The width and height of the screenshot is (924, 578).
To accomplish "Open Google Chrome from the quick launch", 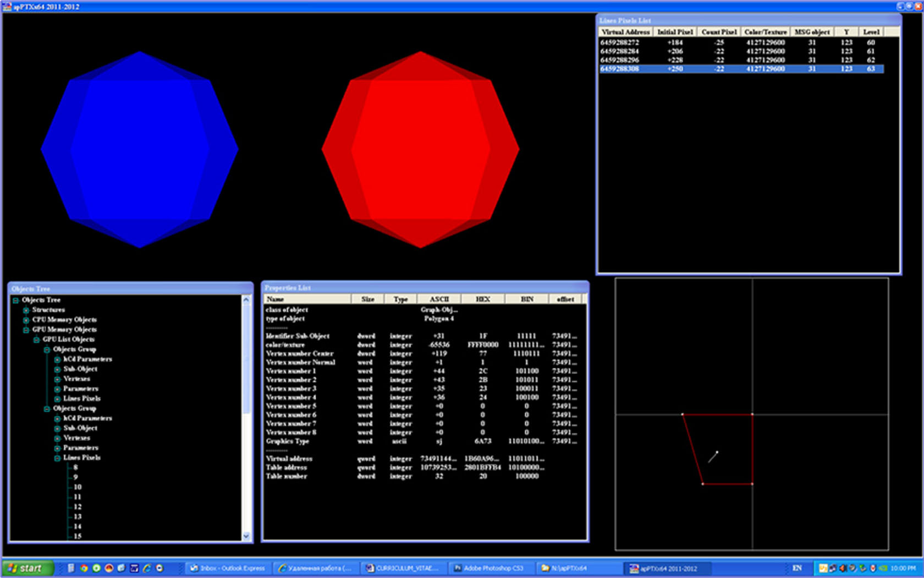I will tap(84, 568).
